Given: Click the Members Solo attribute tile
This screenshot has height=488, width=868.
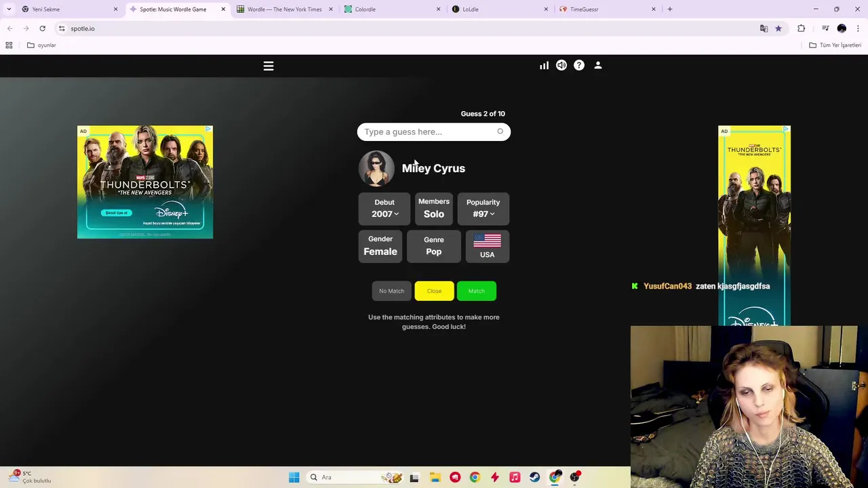Looking at the screenshot, I should pos(434,208).
